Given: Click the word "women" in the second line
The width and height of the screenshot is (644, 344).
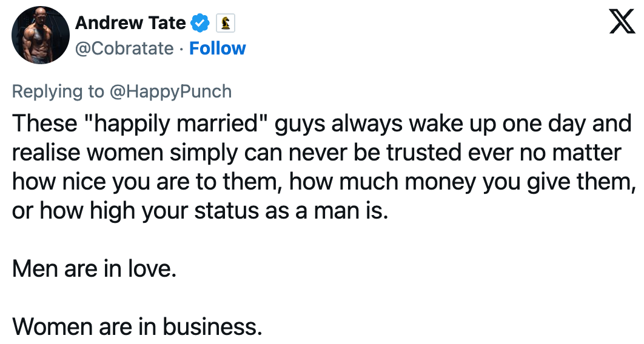Looking at the screenshot, I should [x=126, y=153].
